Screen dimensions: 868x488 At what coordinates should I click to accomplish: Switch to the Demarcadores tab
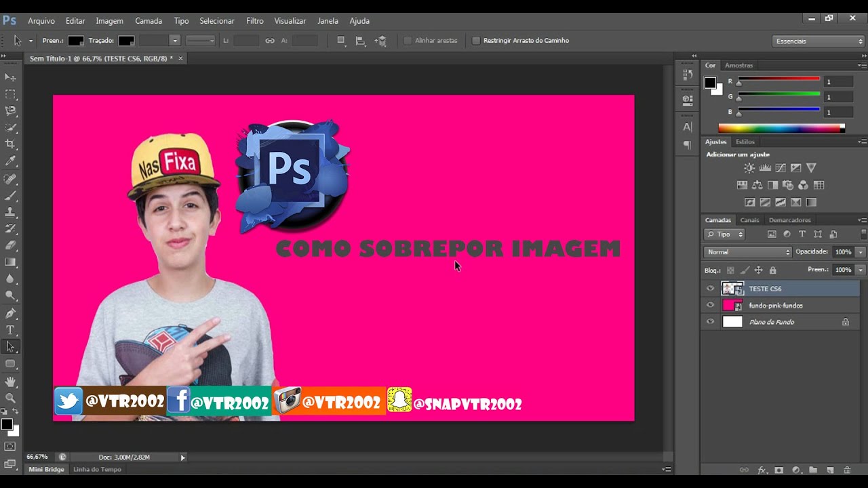789,220
